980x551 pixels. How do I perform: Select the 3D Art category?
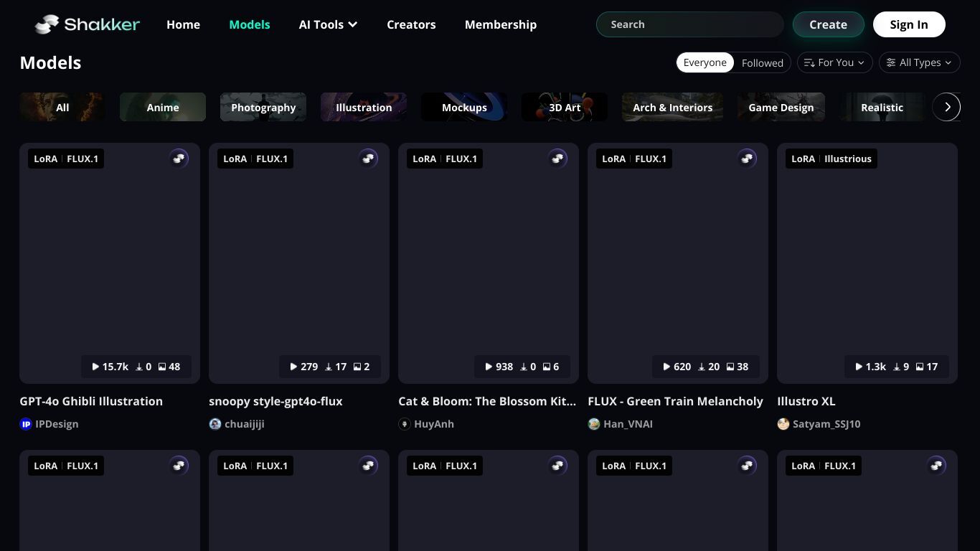(x=565, y=107)
